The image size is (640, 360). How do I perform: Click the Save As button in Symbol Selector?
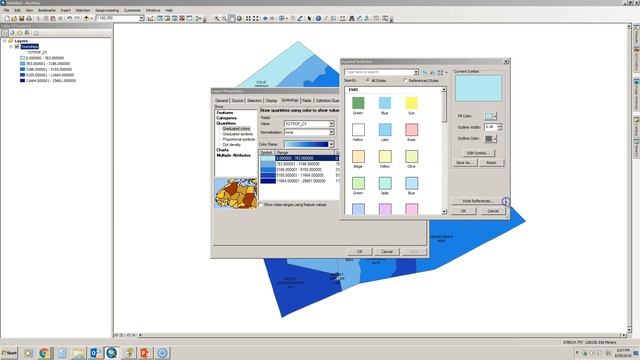coord(464,162)
